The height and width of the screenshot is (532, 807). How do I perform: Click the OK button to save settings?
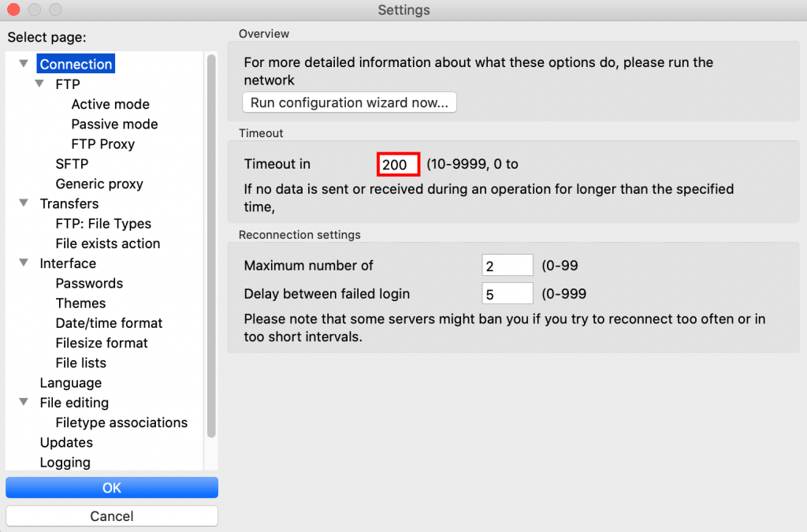tap(111, 487)
